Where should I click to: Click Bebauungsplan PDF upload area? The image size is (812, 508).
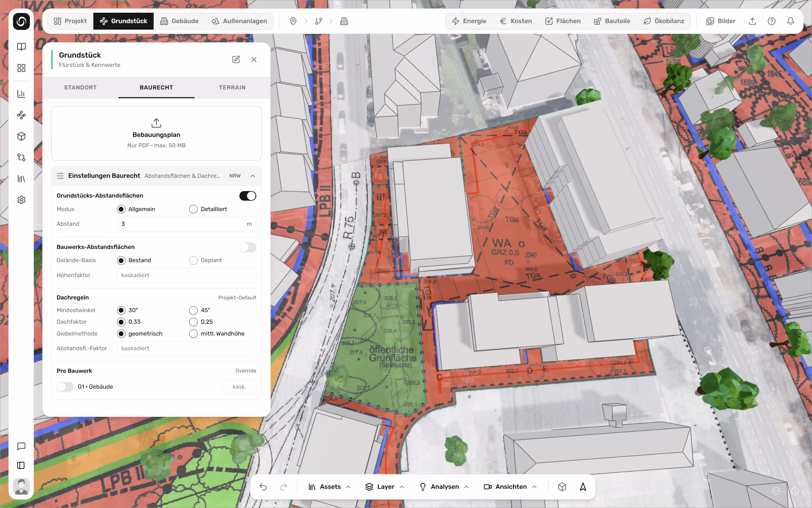point(156,133)
